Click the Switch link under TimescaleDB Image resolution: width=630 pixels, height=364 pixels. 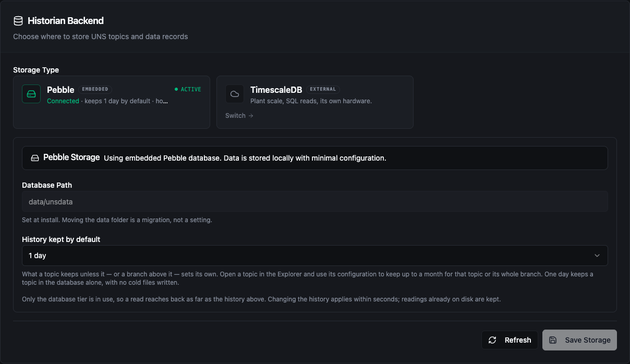point(239,116)
